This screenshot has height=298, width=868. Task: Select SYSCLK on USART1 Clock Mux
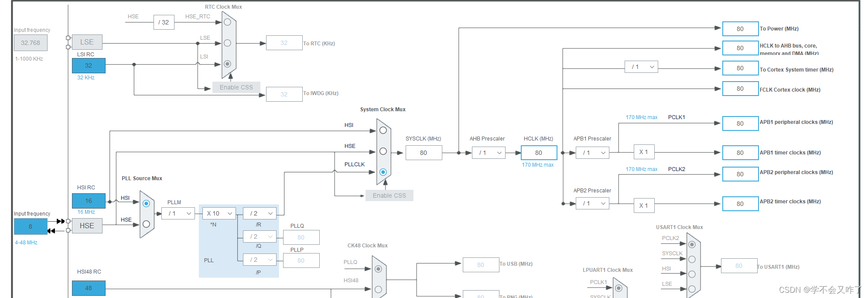coord(692,259)
